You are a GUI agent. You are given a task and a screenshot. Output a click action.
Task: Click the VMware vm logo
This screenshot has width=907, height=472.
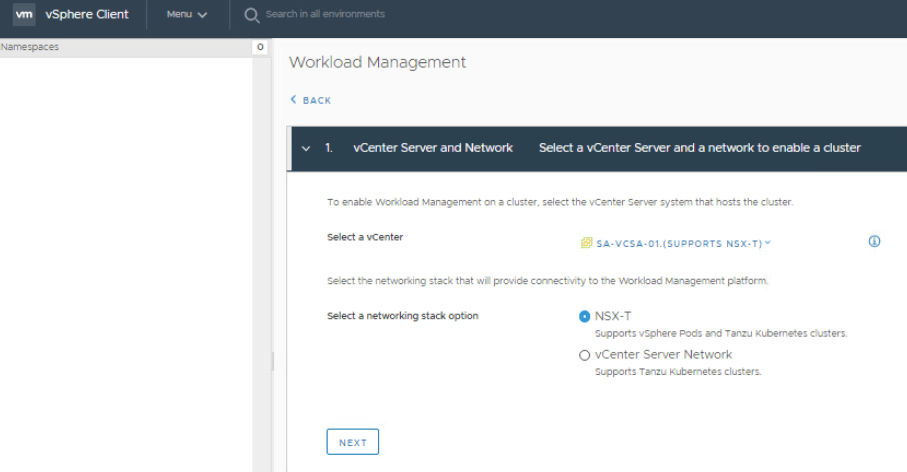pos(24,15)
